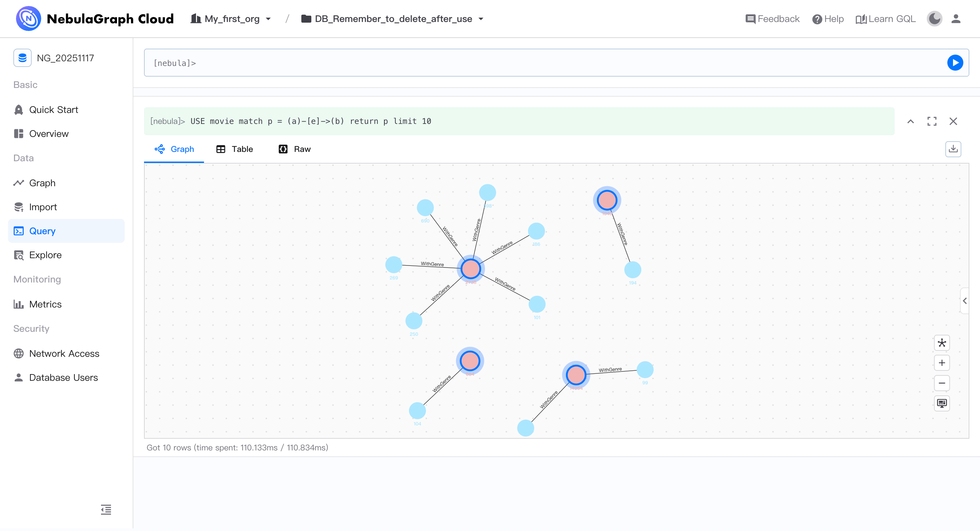Open My_first_org organization dropdown
The image size is (980, 531).
pos(231,19)
